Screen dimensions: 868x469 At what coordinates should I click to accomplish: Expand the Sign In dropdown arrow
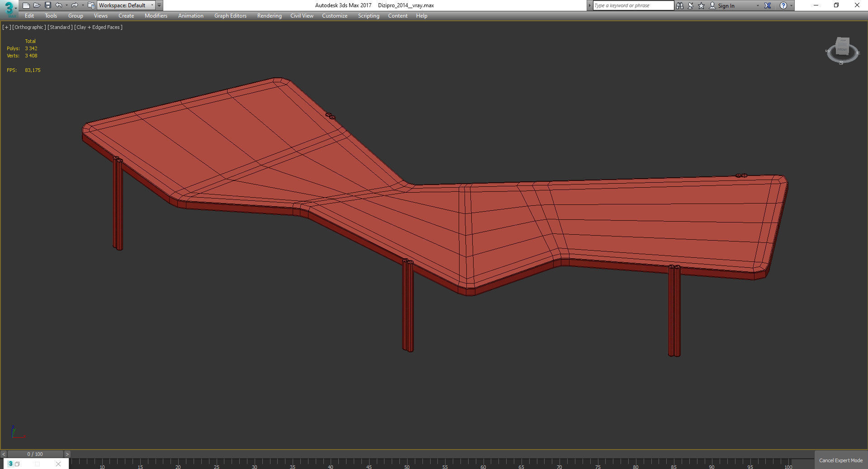[x=758, y=5]
